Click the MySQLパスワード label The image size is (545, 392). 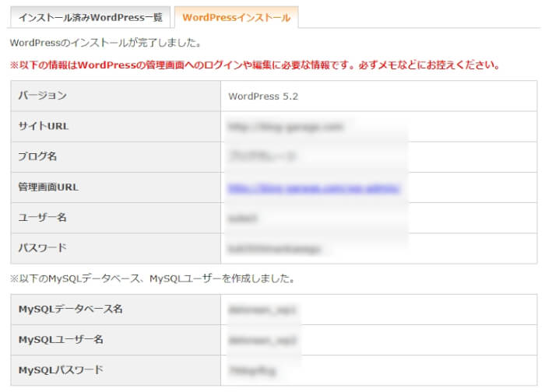(x=61, y=369)
